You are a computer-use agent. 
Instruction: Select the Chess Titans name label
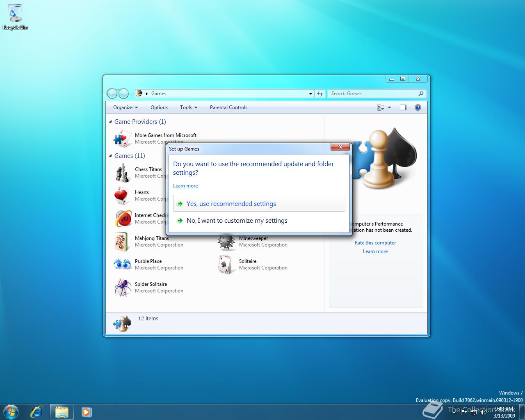148,169
